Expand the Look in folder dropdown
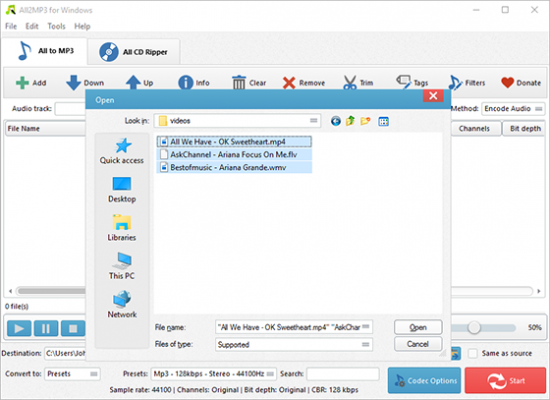 pos(314,121)
